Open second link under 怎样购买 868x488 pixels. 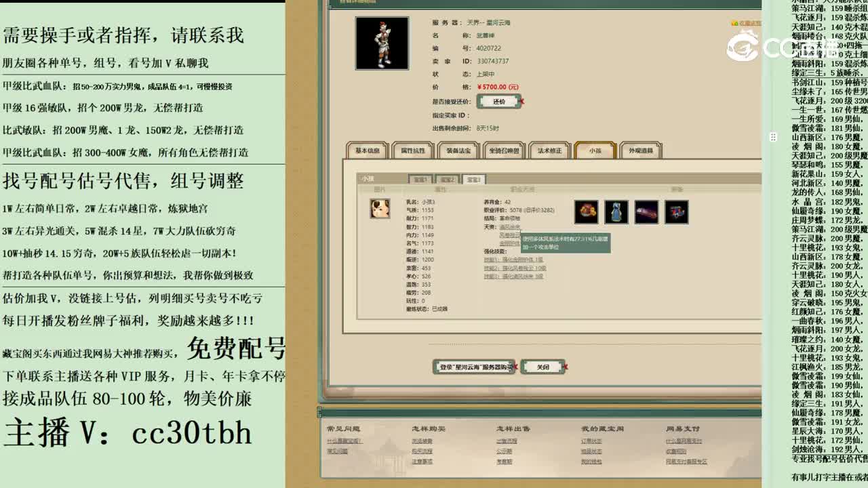(422, 451)
